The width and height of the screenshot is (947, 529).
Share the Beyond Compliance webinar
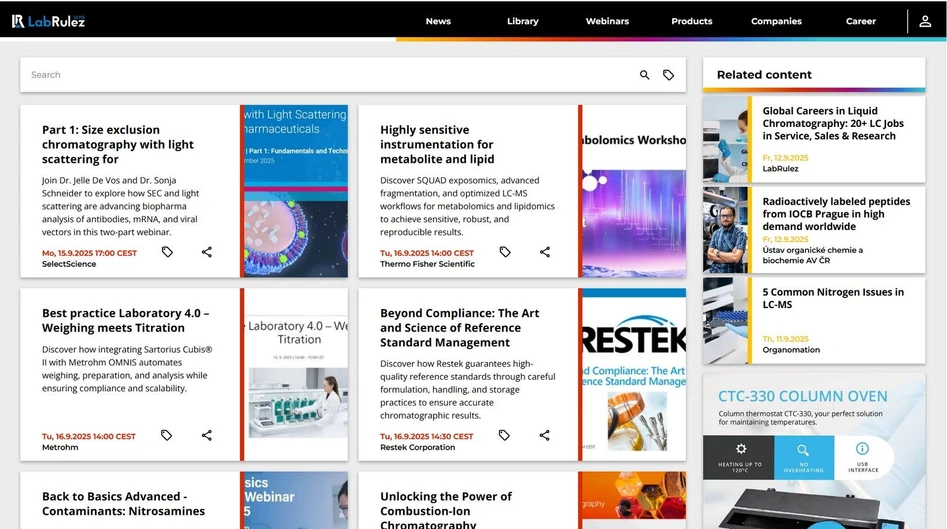545,435
